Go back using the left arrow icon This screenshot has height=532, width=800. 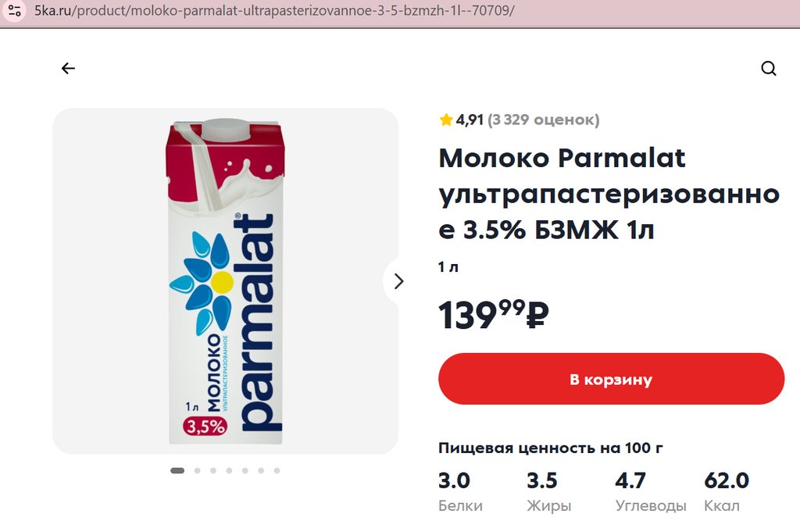68,68
